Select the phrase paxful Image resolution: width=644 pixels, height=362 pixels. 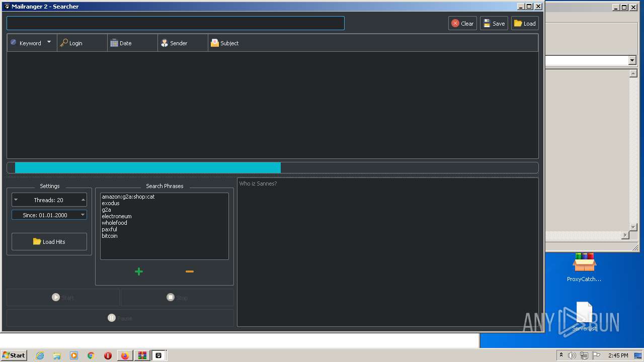(109, 229)
